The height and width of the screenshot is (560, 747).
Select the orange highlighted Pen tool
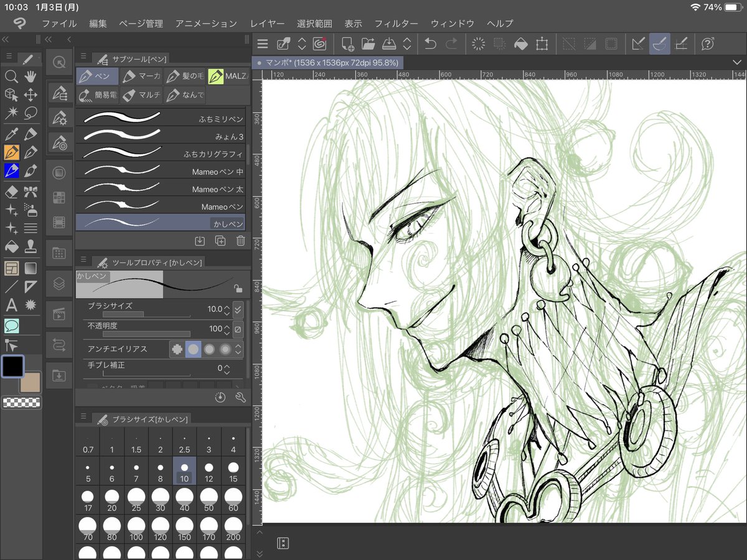[x=11, y=152]
